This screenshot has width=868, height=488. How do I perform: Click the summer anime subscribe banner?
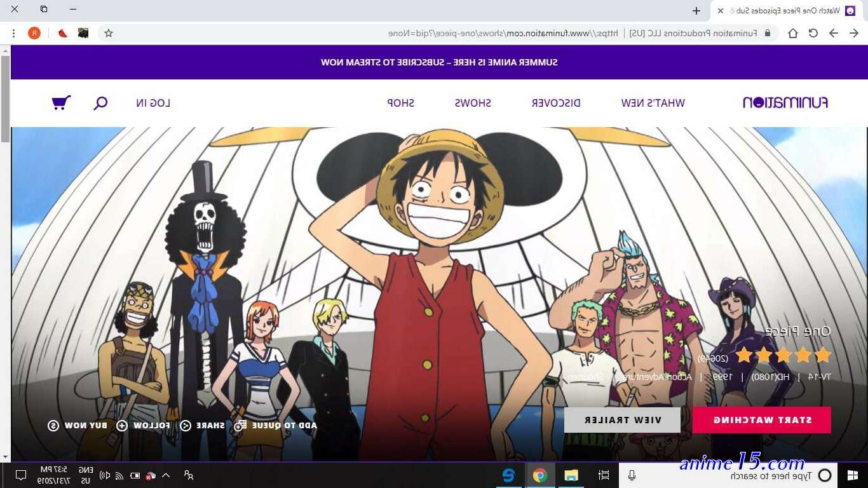tap(439, 62)
